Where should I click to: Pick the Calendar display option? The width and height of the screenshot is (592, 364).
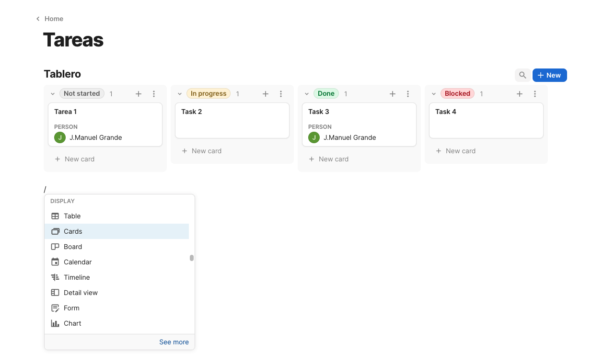(x=77, y=262)
